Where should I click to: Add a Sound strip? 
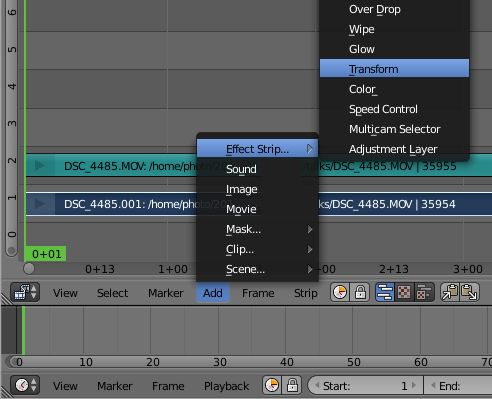[x=257, y=169]
